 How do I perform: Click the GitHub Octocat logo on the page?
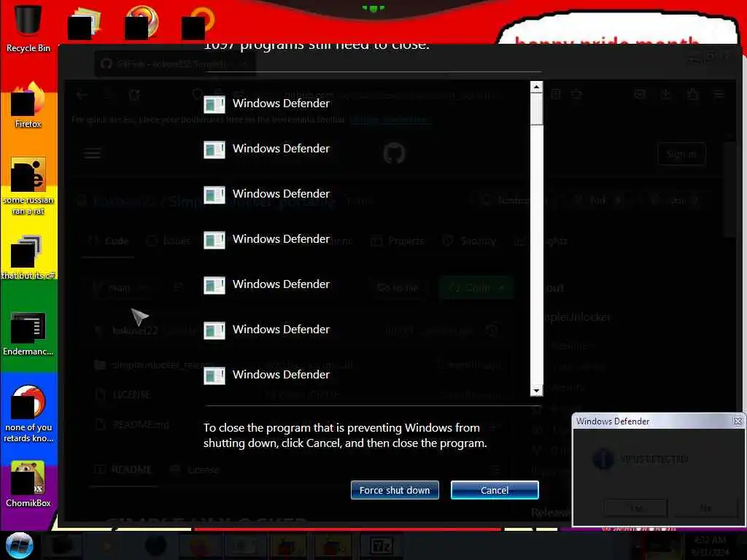(394, 153)
